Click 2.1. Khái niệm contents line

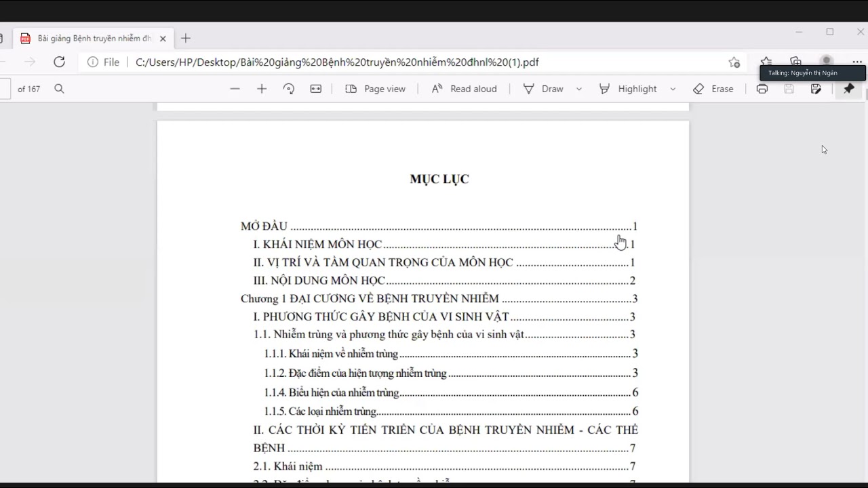(x=444, y=466)
